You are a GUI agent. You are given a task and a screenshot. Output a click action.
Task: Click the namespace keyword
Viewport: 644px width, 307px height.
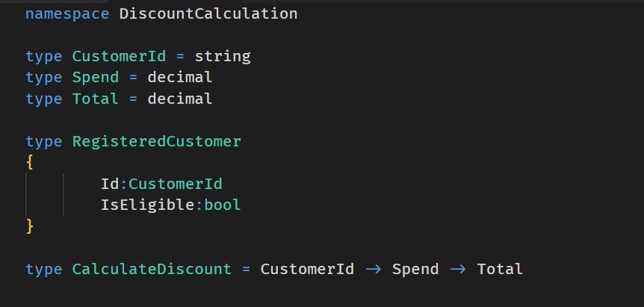click(67, 14)
